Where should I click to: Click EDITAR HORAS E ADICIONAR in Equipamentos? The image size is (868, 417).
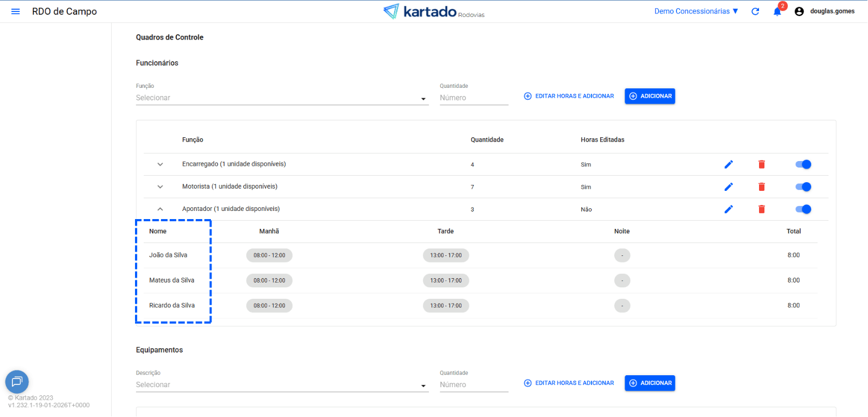pyautogui.click(x=569, y=383)
